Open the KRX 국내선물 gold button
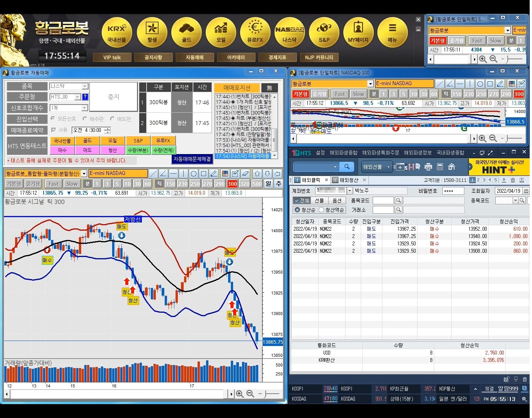The width and height of the screenshot is (532, 418). point(117,32)
